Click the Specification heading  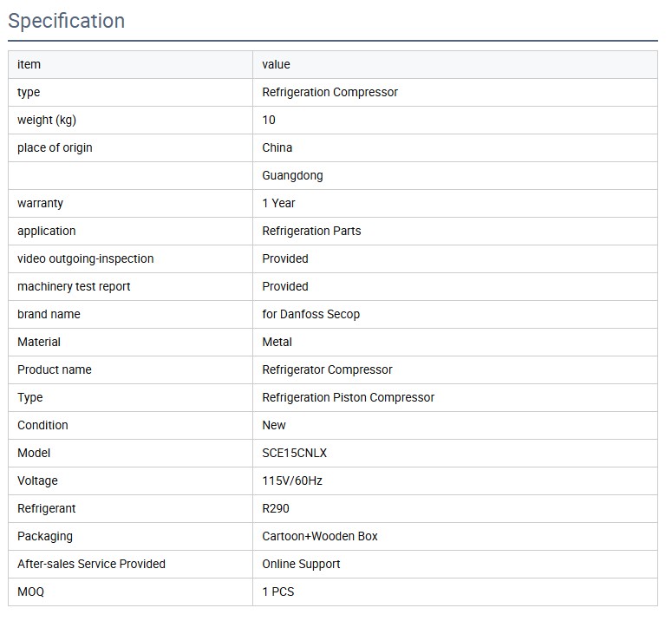pyautogui.click(x=67, y=21)
